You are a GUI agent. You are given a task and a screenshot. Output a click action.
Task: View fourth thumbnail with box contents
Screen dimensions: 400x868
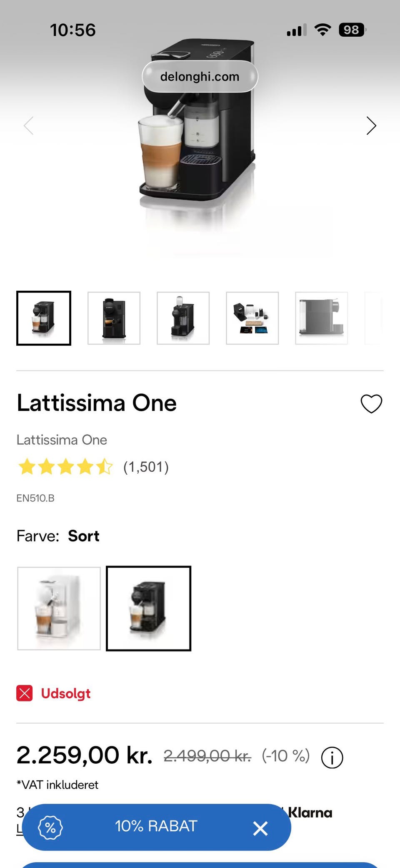tap(252, 318)
